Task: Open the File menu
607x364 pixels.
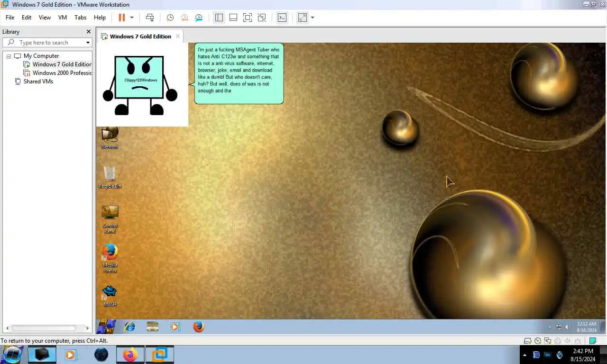Action: [10, 18]
